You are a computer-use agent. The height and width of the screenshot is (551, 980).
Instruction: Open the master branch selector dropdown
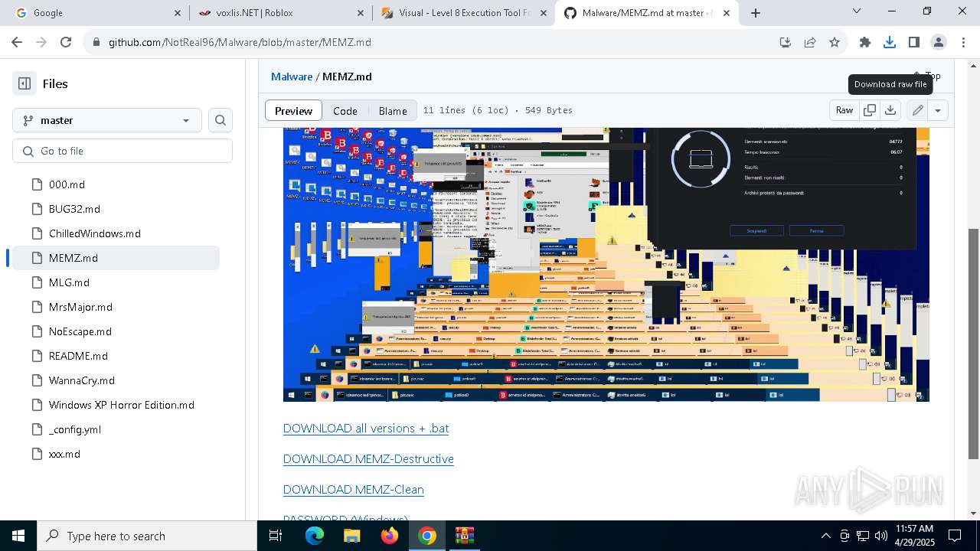pyautogui.click(x=107, y=120)
